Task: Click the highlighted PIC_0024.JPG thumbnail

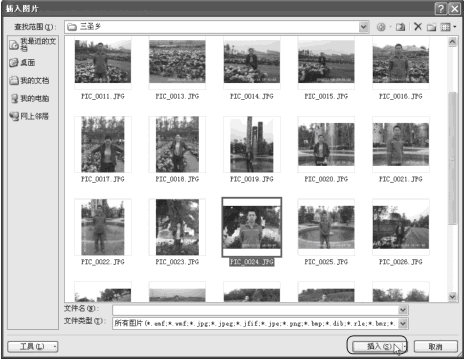Action: [x=252, y=227]
